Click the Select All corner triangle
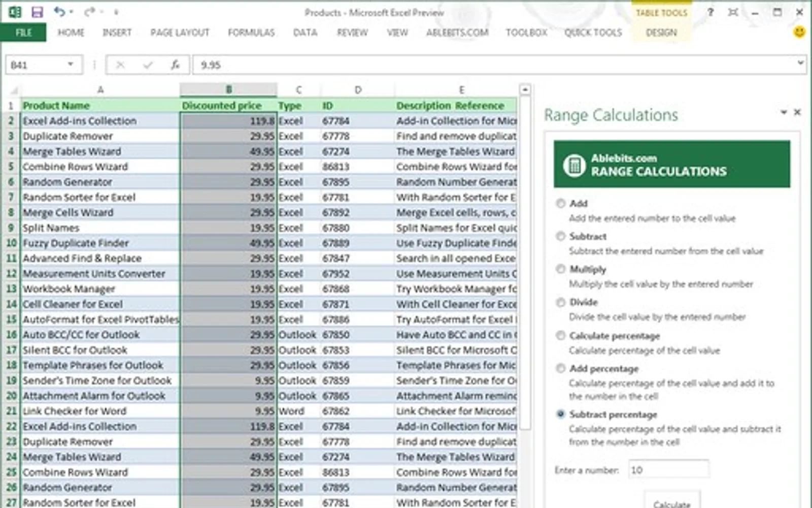Viewport: 812px width, 508px height. 14,90
